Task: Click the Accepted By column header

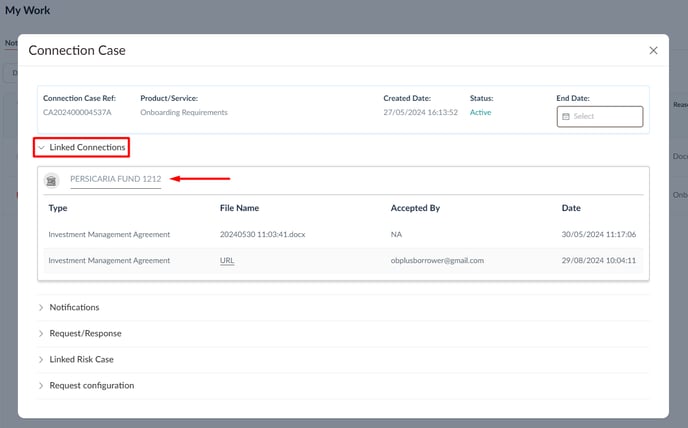Action: click(415, 208)
